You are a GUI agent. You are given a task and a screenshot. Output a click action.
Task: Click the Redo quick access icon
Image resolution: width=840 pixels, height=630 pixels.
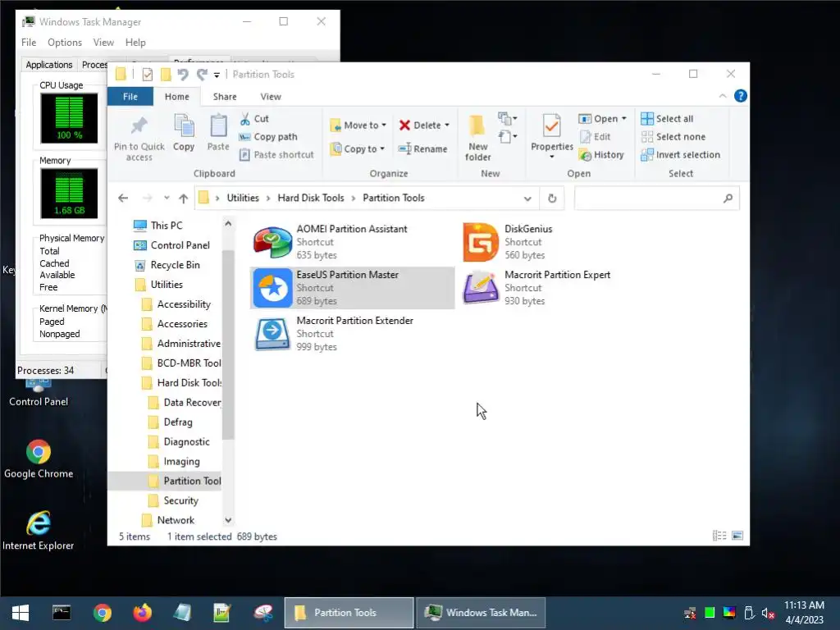[x=202, y=75]
